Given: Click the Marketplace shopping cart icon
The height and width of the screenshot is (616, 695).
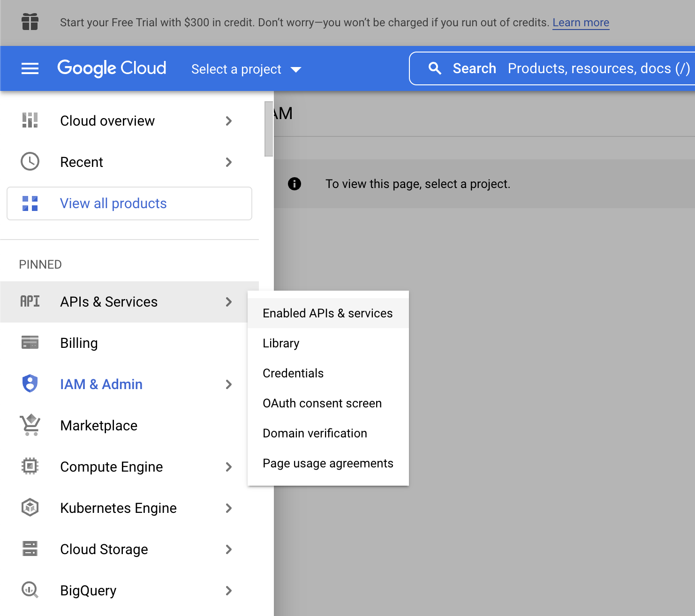Looking at the screenshot, I should pos(30,425).
